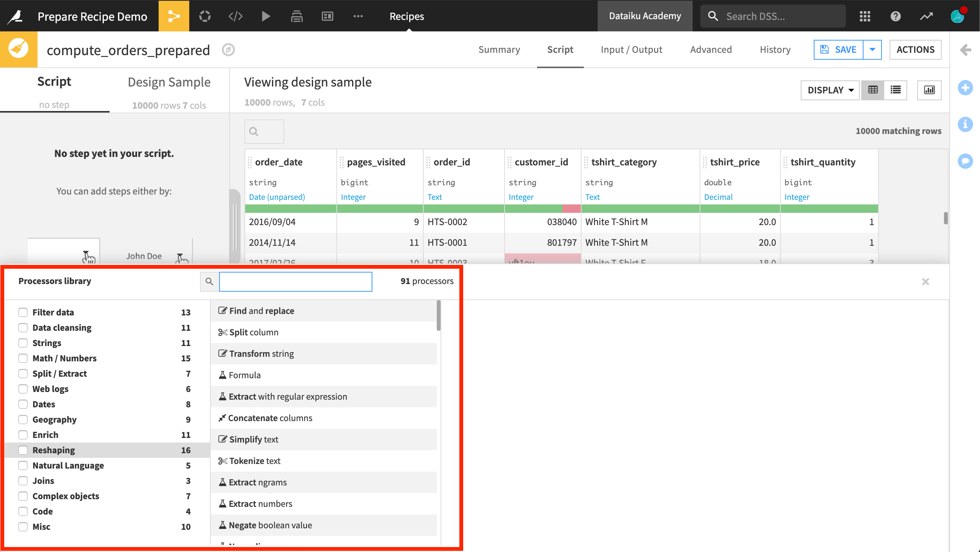Switch to the Input / Output tab

[631, 49]
